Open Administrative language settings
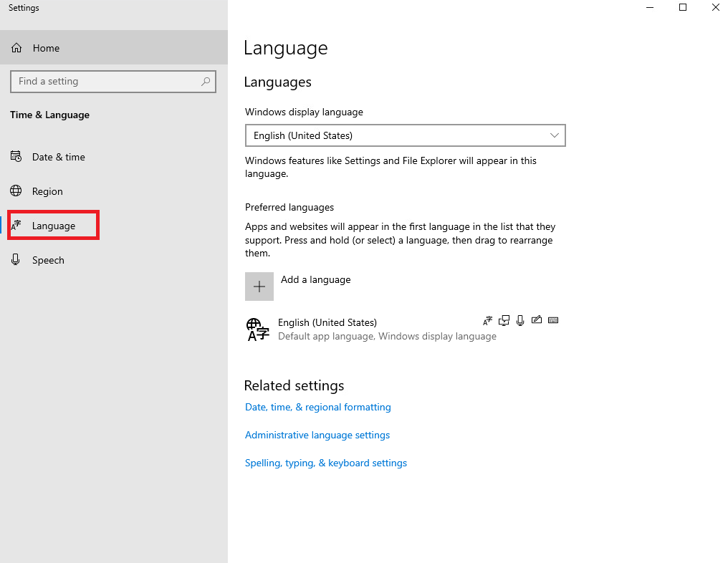This screenshot has width=728, height=563. [x=317, y=435]
